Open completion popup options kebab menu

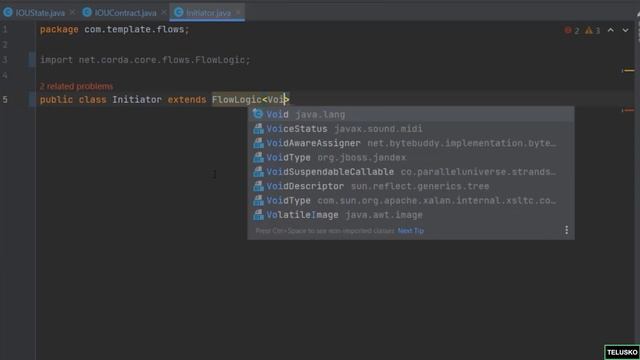coord(566,230)
